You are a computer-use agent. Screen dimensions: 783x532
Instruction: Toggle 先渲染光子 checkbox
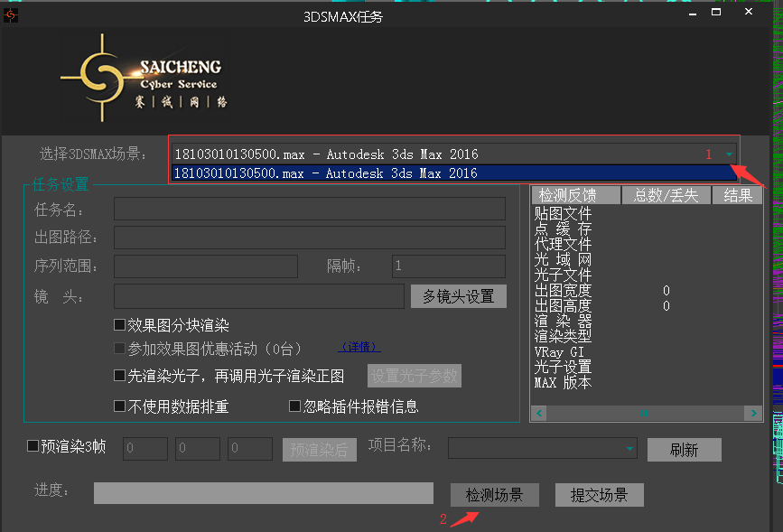click(119, 376)
